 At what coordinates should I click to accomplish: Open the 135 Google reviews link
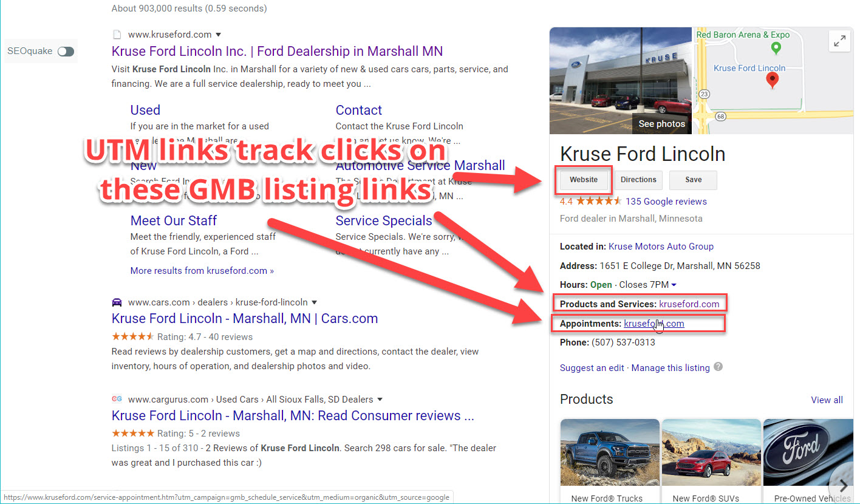(666, 201)
